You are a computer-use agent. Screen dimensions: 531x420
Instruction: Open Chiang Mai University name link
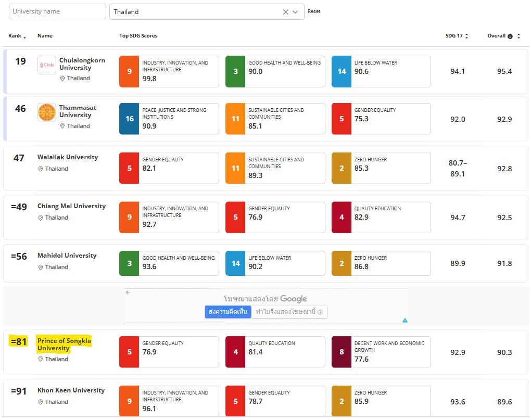coord(71,206)
